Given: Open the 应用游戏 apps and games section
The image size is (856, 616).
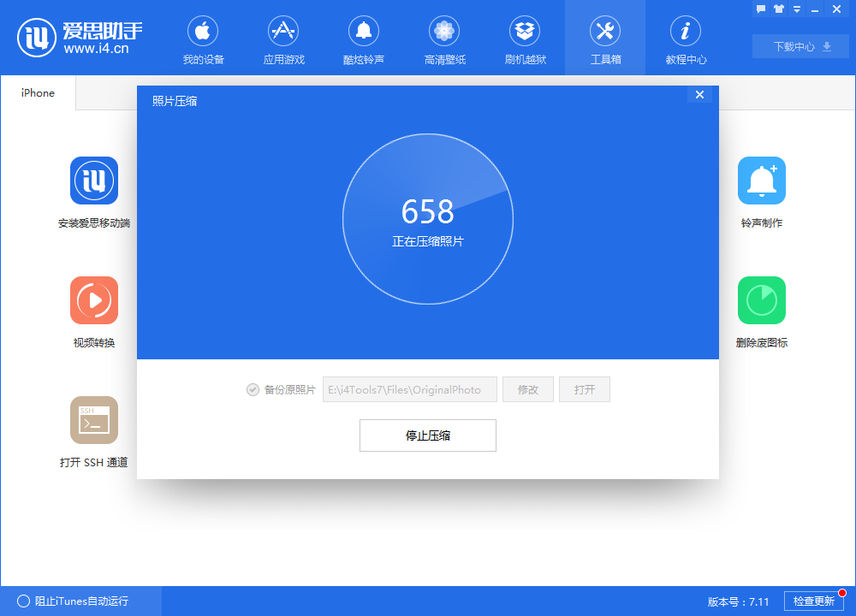Looking at the screenshot, I should pos(283,38).
